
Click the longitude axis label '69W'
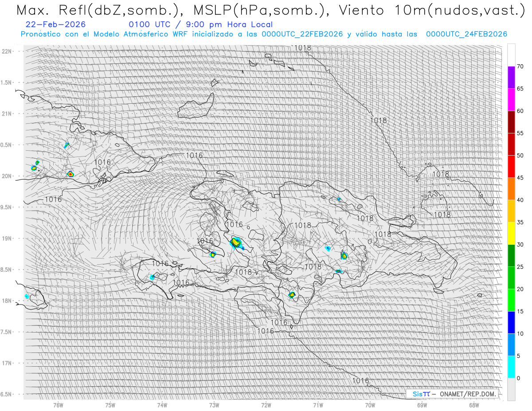tap(422, 406)
